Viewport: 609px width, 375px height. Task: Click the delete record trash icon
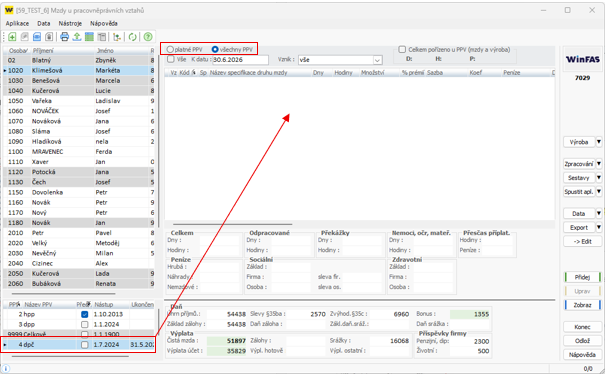click(x=49, y=37)
